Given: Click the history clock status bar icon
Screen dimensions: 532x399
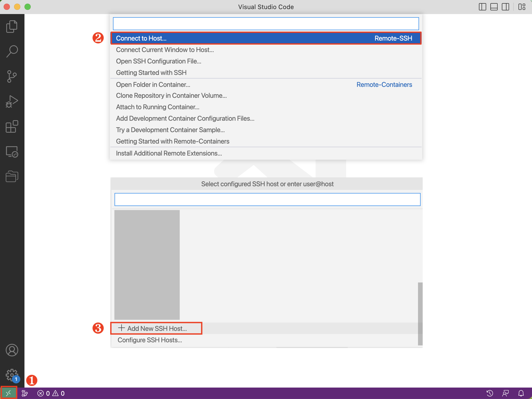Looking at the screenshot, I should (x=490, y=393).
